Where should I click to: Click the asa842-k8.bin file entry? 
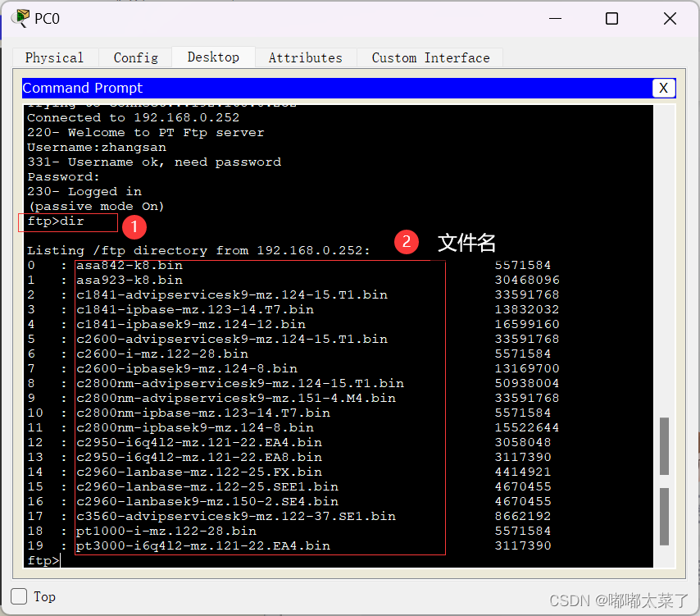point(130,266)
